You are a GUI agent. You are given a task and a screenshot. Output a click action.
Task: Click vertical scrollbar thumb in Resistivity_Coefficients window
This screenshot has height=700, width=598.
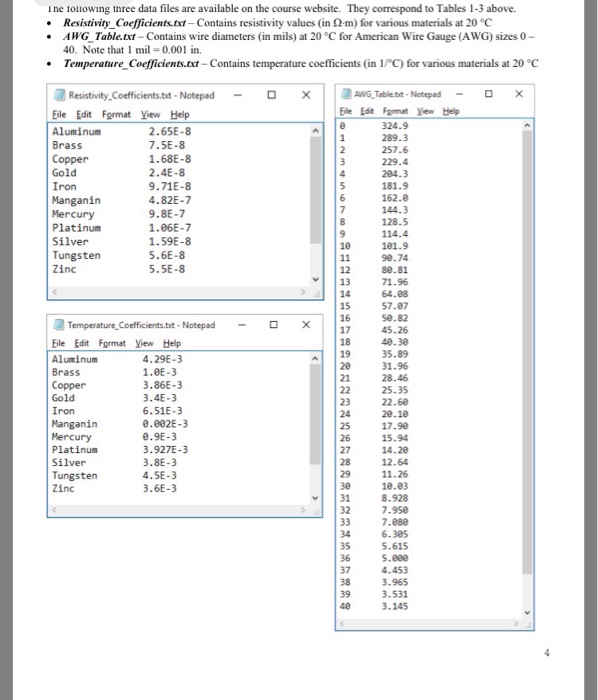(316, 190)
